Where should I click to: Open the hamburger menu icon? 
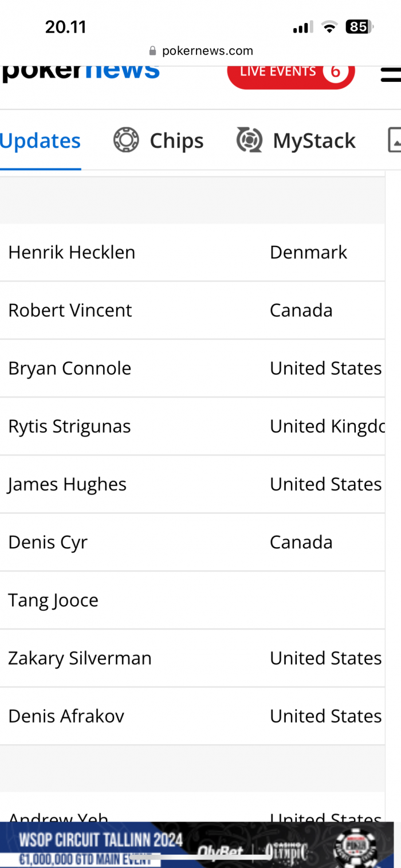[x=391, y=74]
